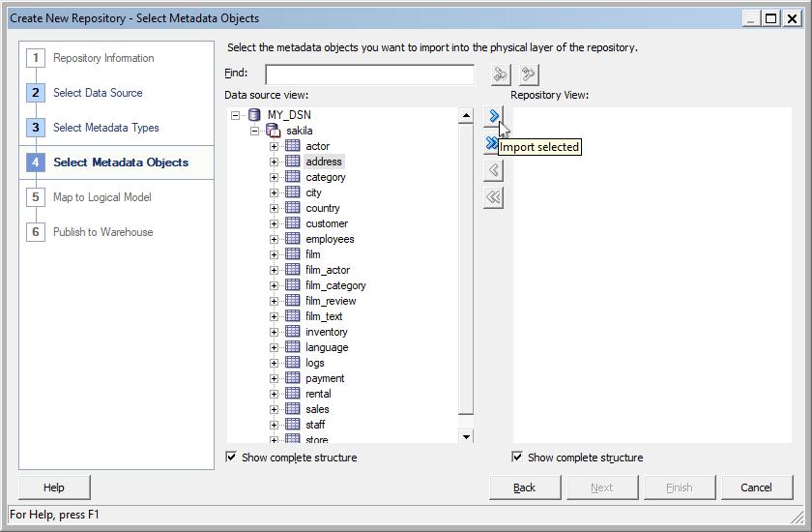Click the city table icon
This screenshot has height=532, width=812.
click(293, 192)
